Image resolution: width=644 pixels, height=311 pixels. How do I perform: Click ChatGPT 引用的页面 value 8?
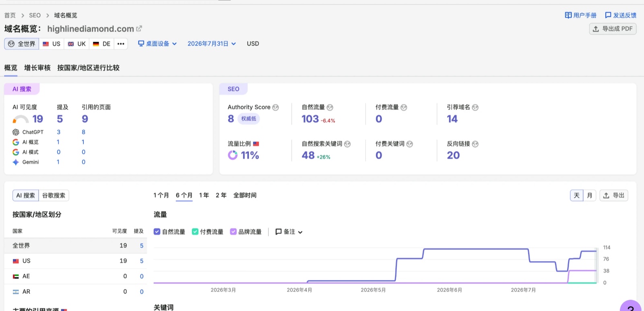click(83, 132)
